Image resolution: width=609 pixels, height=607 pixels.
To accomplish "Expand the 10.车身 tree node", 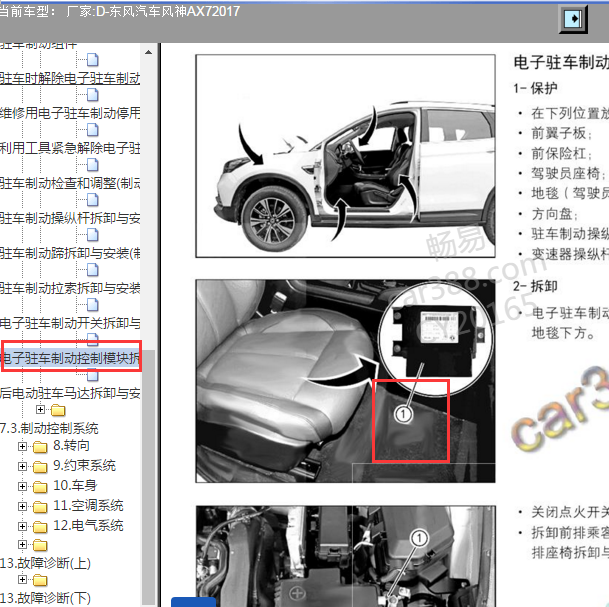I will point(22,486).
